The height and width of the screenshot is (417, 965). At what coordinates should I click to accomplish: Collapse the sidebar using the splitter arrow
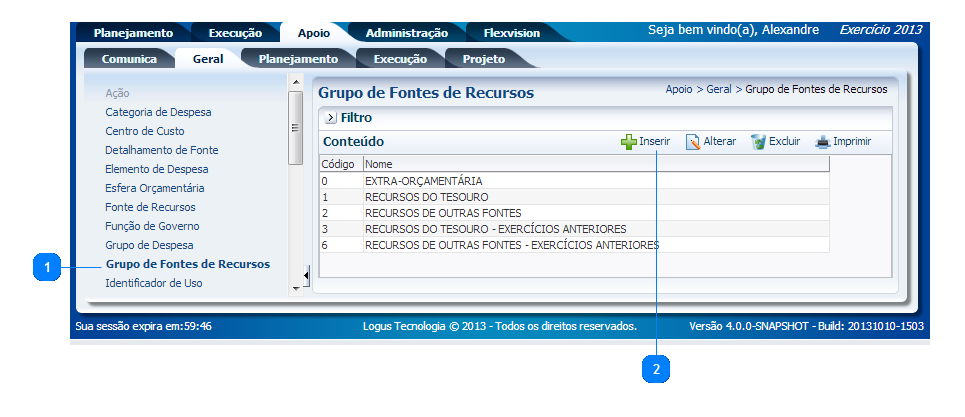tap(306, 273)
